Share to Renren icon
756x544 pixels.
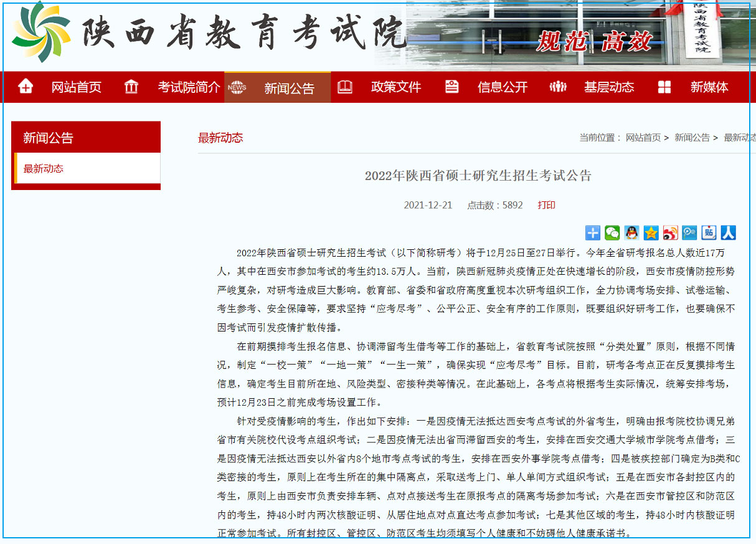click(x=728, y=233)
